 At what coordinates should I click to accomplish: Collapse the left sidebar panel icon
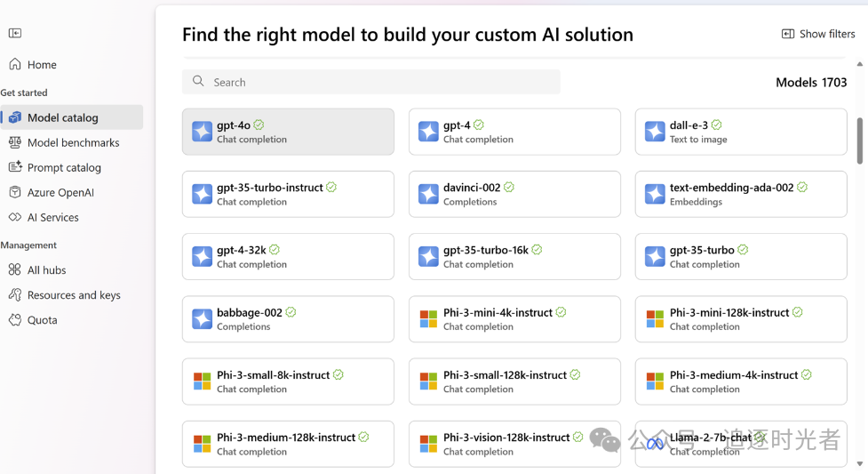coord(15,33)
